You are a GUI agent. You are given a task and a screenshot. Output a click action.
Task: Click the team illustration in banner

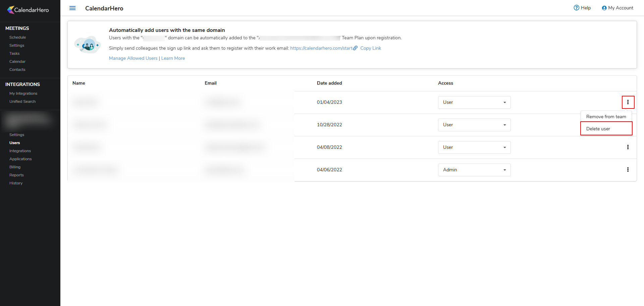[x=88, y=45]
